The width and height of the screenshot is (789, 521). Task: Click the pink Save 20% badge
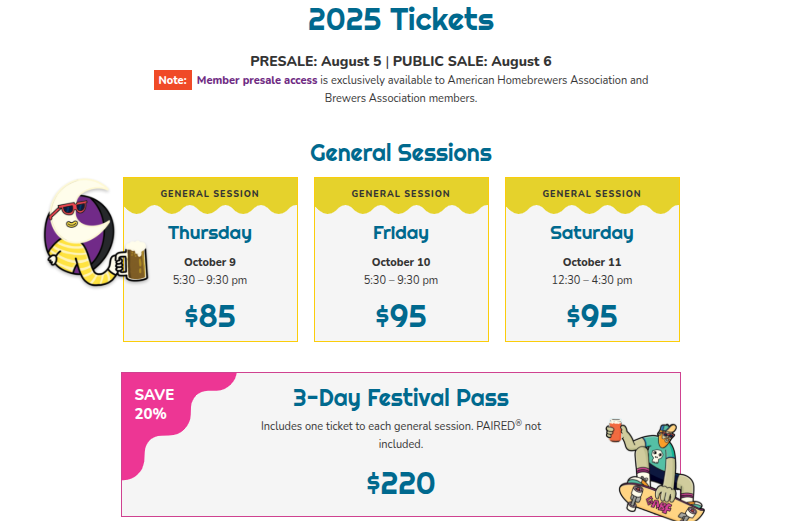[x=153, y=404]
